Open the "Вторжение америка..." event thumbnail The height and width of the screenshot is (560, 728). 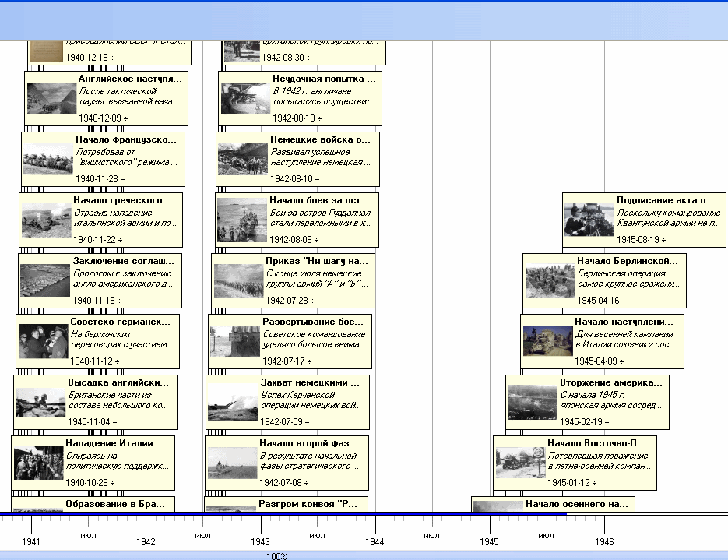pyautogui.click(x=533, y=402)
